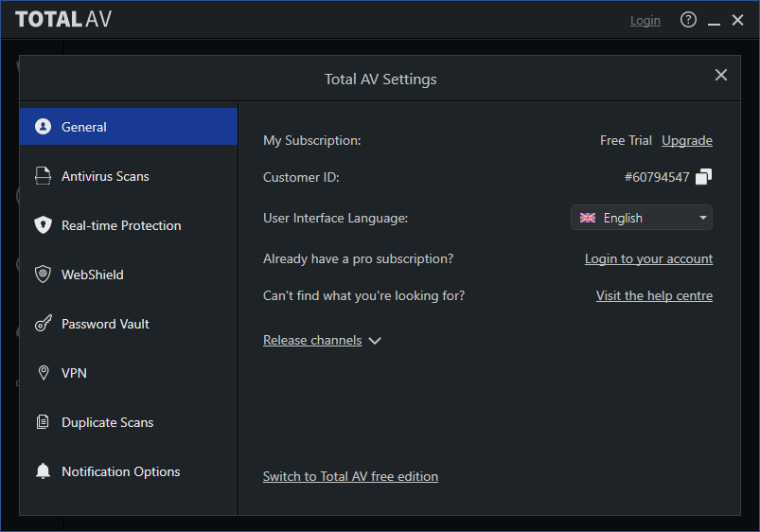Open Notification Options settings
760x532 pixels.
coord(129,470)
